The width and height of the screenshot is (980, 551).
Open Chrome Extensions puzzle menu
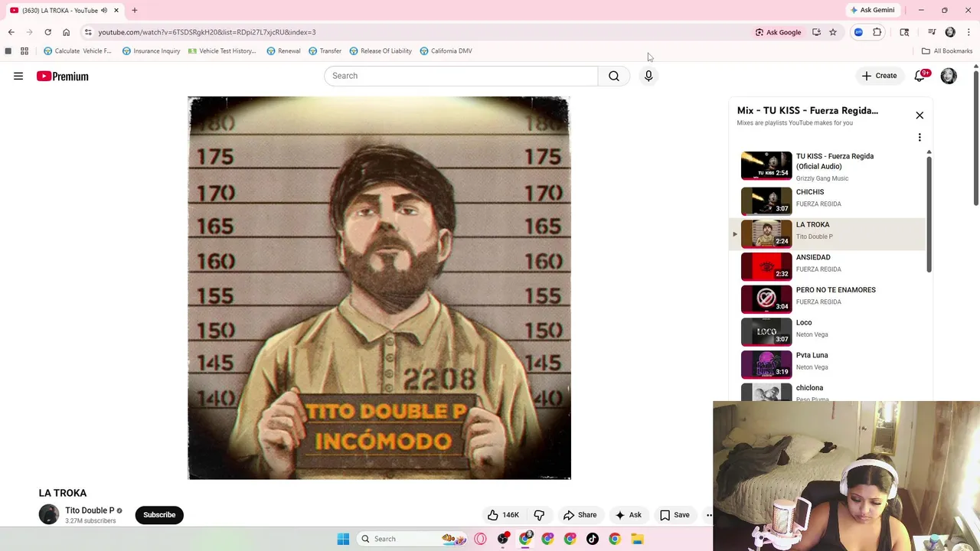(877, 32)
